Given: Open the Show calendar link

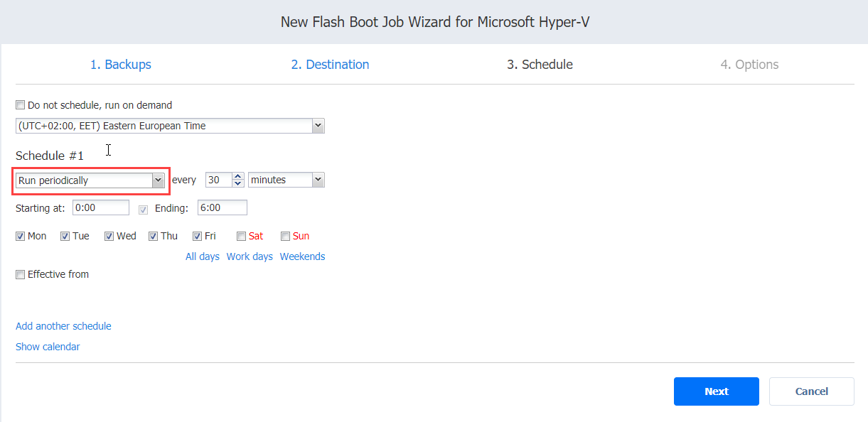Looking at the screenshot, I should tap(48, 347).
